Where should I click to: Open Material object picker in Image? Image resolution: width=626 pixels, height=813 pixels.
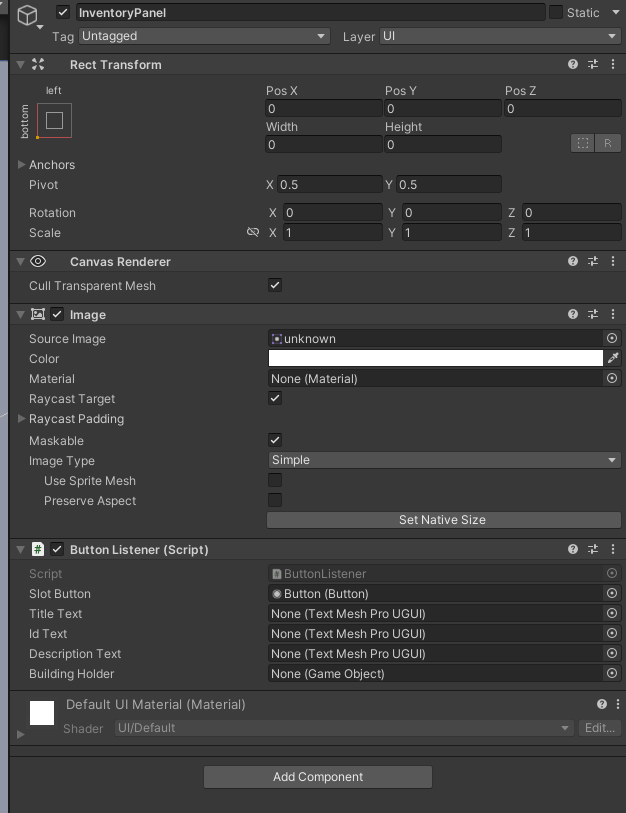point(612,379)
